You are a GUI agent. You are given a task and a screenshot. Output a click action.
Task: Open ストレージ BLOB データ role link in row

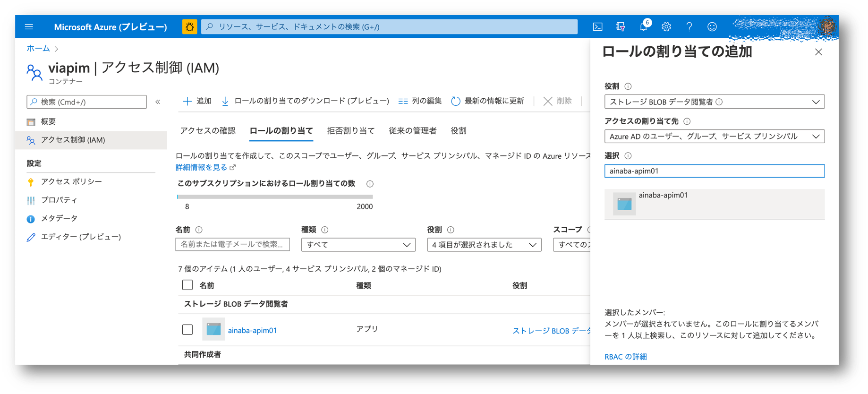(x=551, y=331)
